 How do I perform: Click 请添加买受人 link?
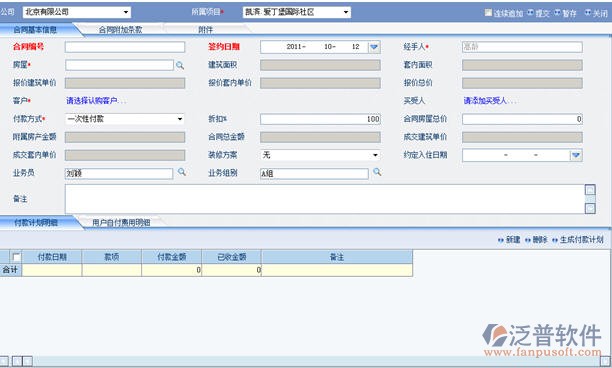tap(490, 101)
